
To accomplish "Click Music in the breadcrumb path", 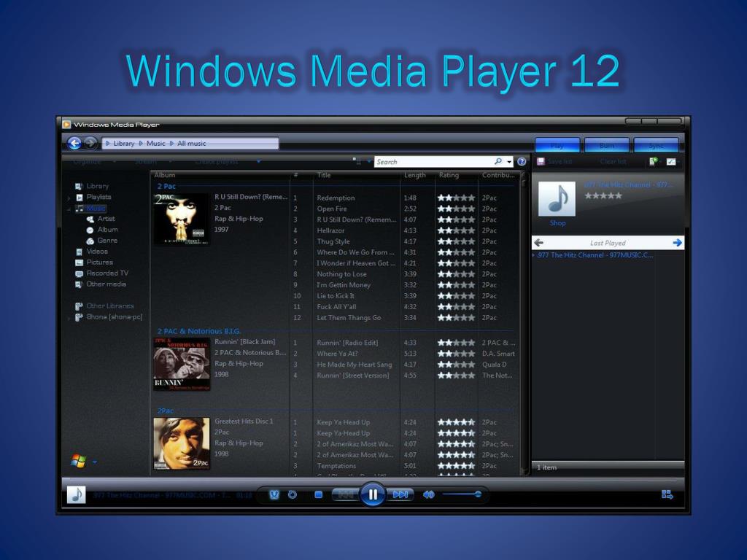I will [156, 144].
